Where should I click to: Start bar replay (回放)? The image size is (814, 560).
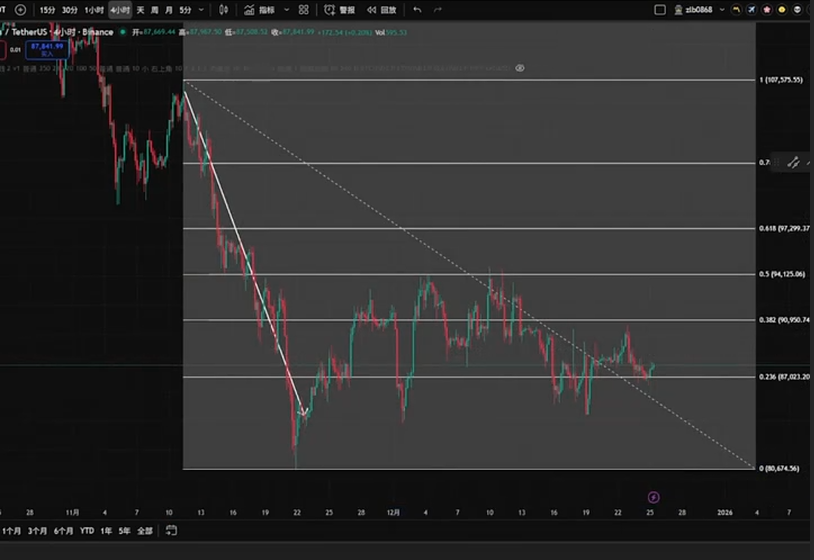coord(381,10)
